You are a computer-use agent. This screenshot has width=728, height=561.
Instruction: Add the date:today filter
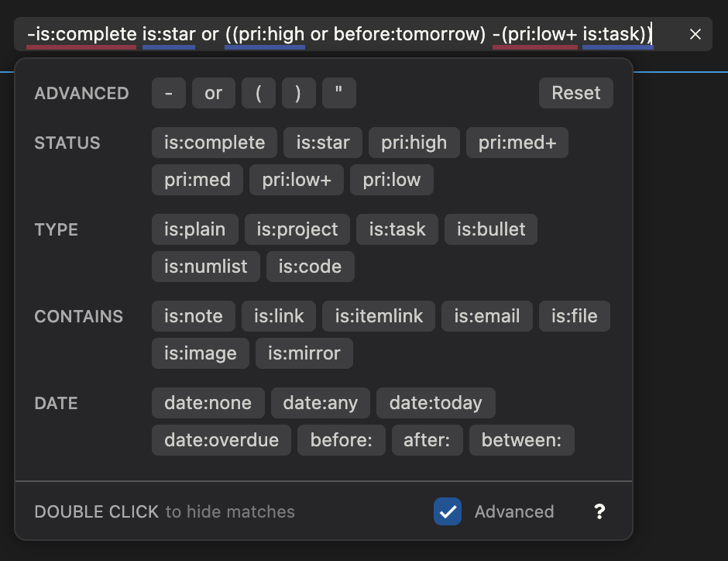click(x=435, y=403)
